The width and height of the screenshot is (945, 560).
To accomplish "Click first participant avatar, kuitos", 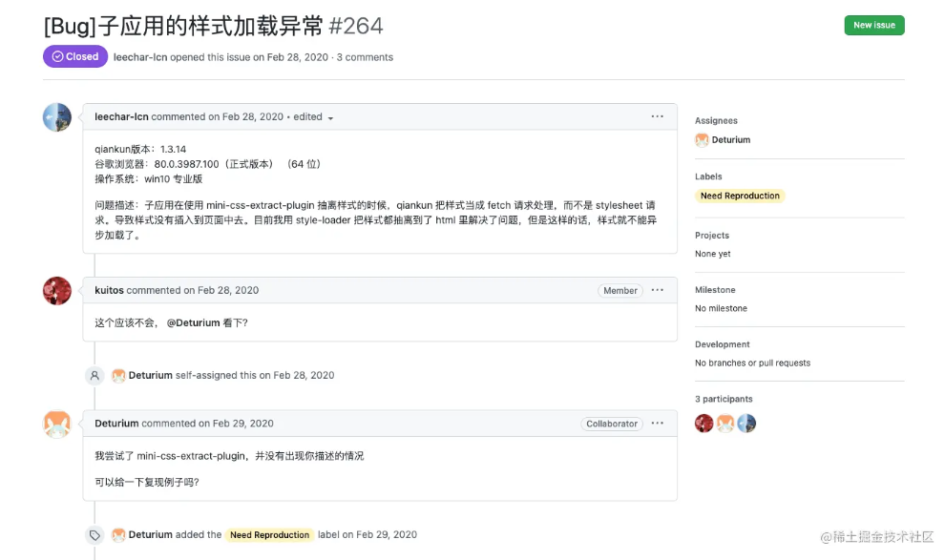I will coord(703,424).
